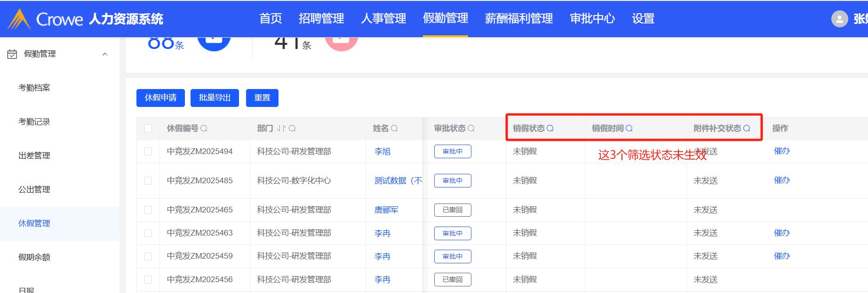Click 审批中 status tag in row ZM2025463

click(453, 233)
